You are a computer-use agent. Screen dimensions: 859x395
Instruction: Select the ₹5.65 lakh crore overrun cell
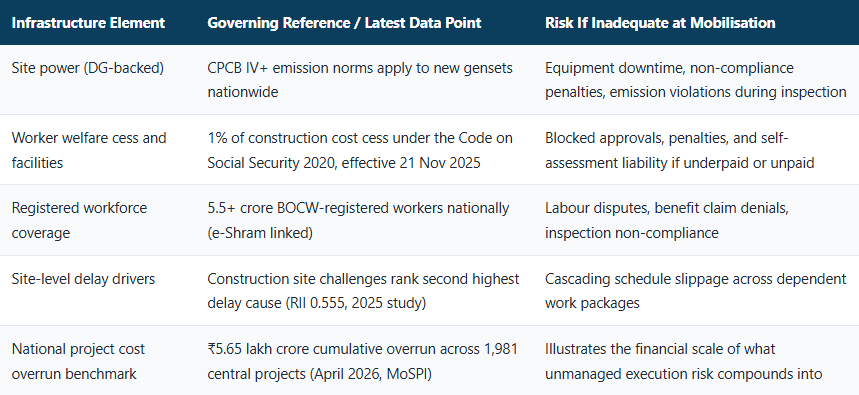click(362, 361)
